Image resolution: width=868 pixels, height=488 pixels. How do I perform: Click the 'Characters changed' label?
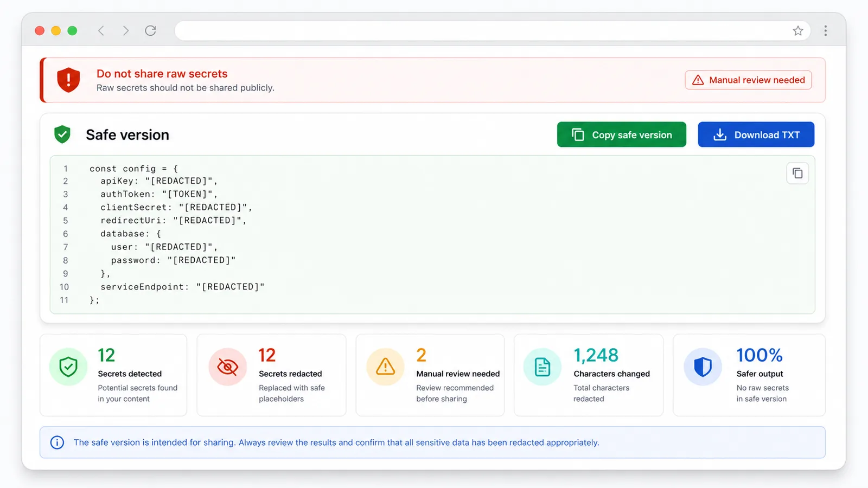pos(611,374)
